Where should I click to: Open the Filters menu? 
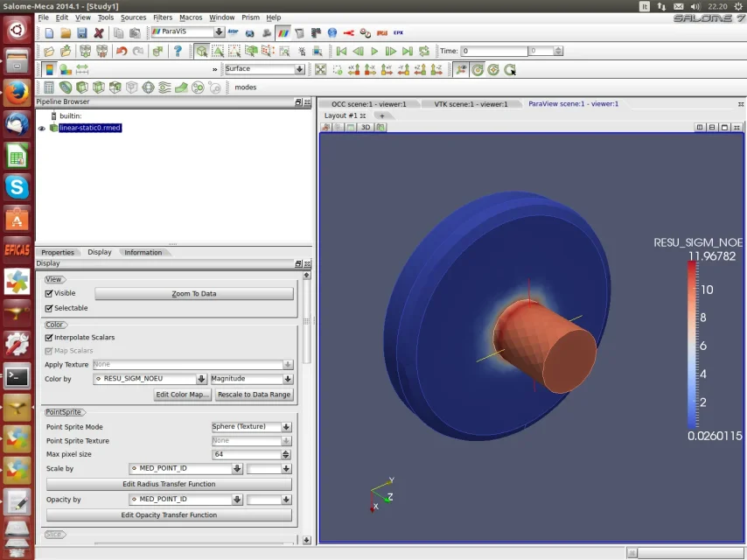[163, 17]
